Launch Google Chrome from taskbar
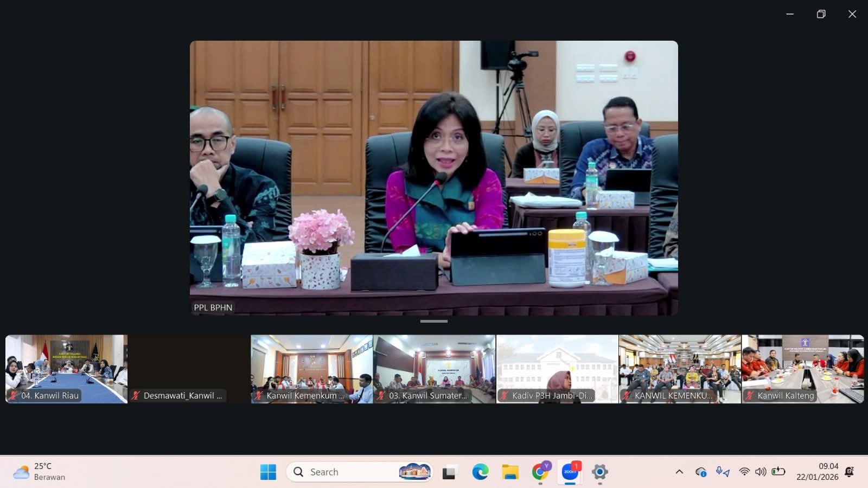The height and width of the screenshot is (488, 868). 540,472
